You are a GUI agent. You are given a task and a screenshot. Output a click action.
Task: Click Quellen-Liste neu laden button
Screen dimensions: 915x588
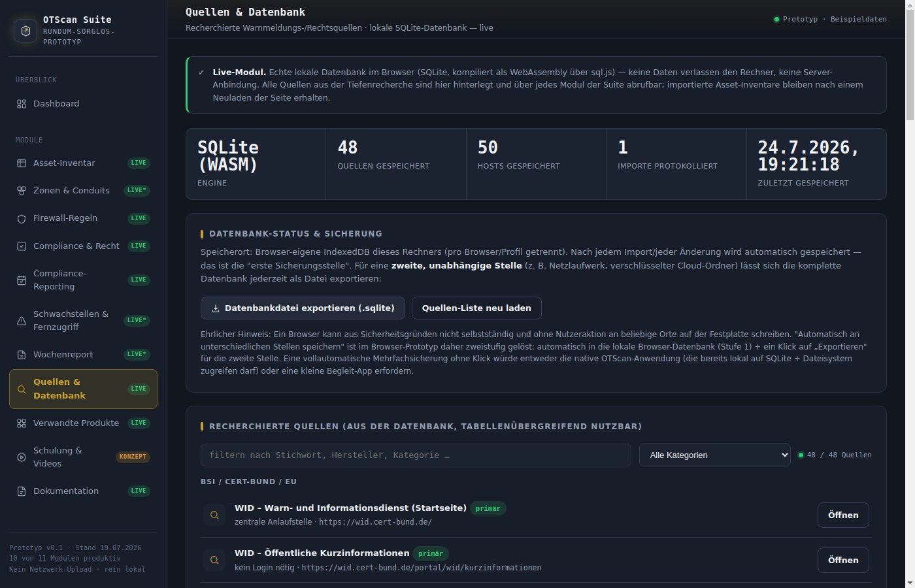(476, 308)
